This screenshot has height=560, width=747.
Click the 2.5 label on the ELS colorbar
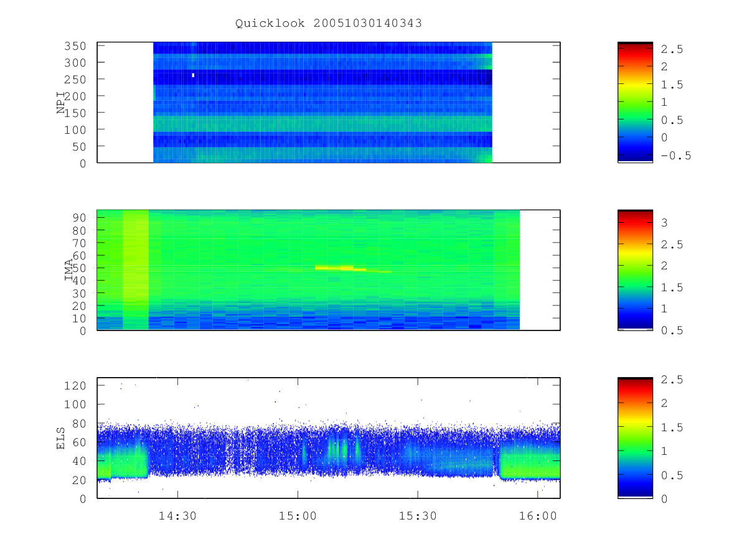[673, 380]
